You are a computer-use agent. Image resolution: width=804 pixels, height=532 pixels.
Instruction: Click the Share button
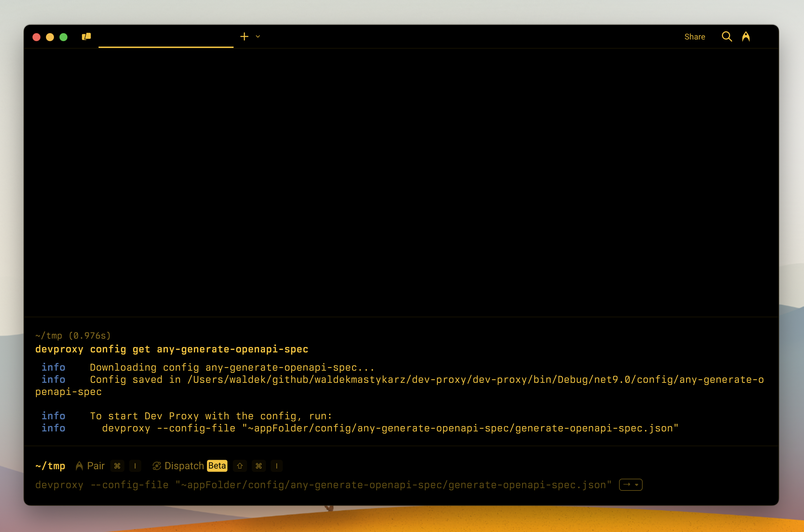pyautogui.click(x=694, y=36)
